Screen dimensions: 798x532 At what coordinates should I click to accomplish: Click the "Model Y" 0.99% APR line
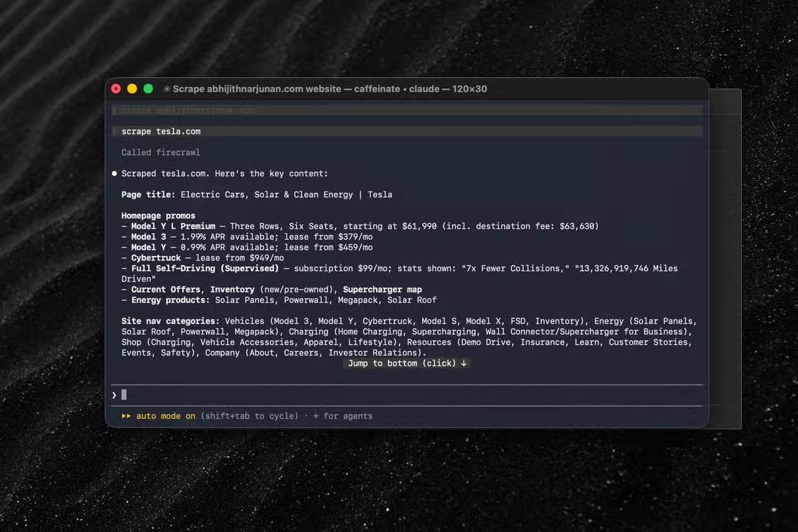click(247, 247)
